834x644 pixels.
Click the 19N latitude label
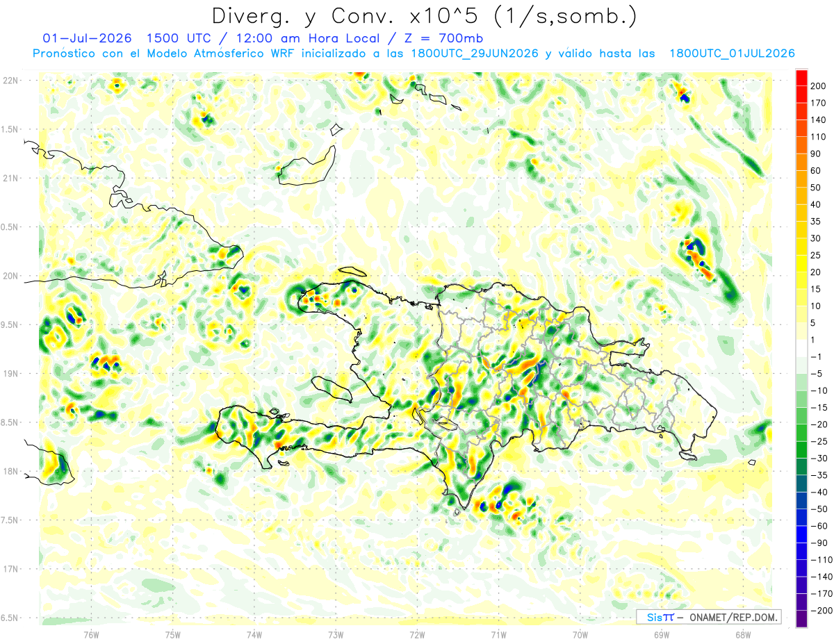pyautogui.click(x=10, y=373)
